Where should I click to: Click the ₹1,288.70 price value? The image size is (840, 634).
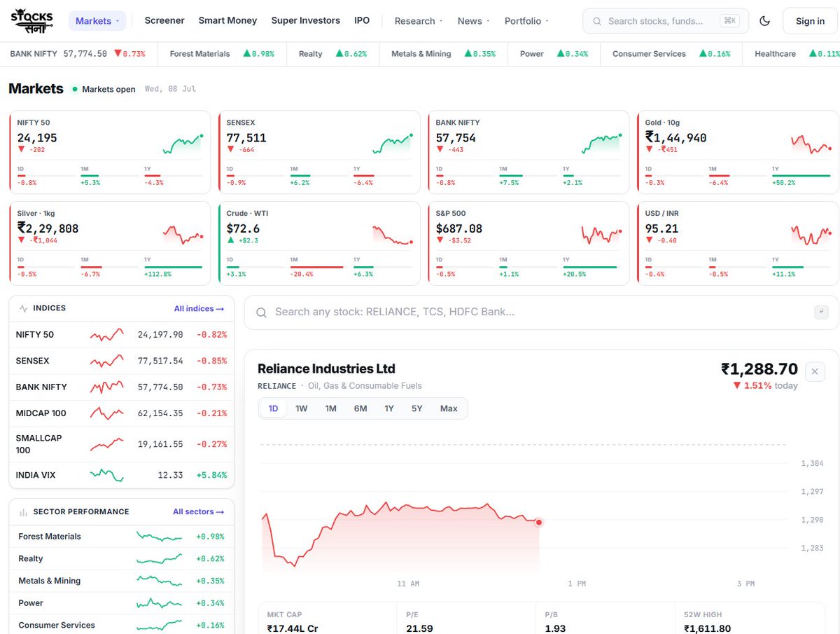[x=759, y=369]
